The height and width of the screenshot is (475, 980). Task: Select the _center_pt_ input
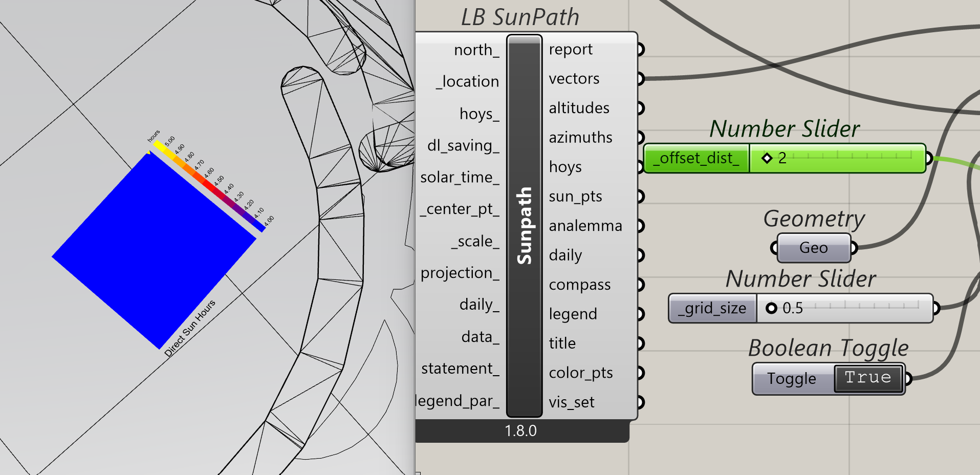point(460,209)
